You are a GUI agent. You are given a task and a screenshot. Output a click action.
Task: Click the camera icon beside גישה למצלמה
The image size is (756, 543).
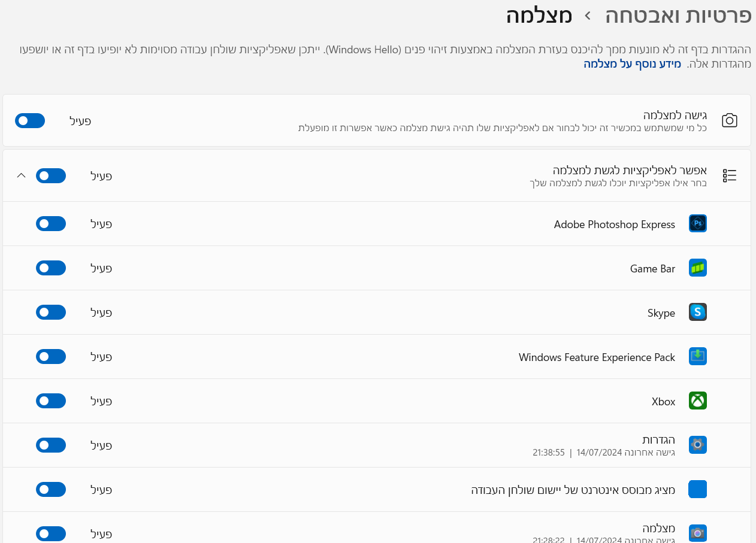[729, 120]
